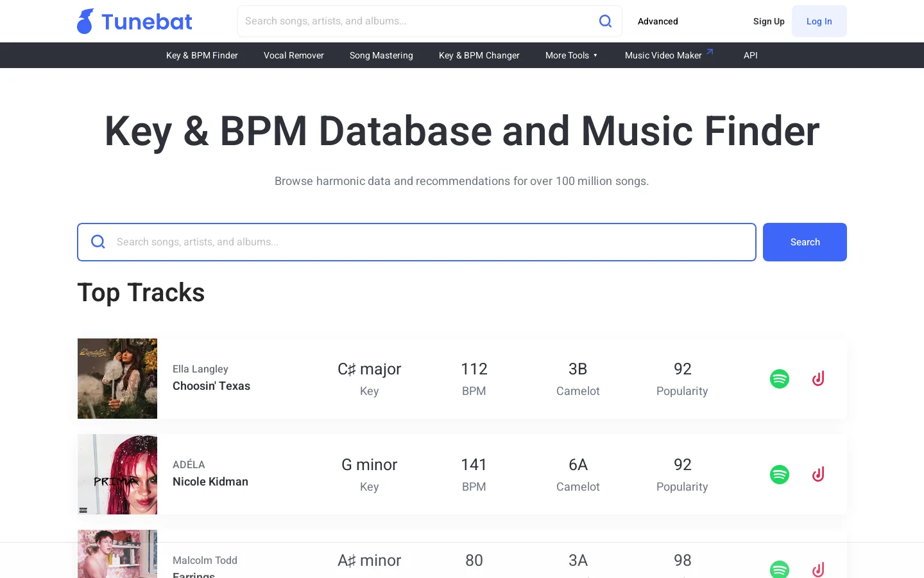Click the magnifier icon in header search bar

click(605, 21)
